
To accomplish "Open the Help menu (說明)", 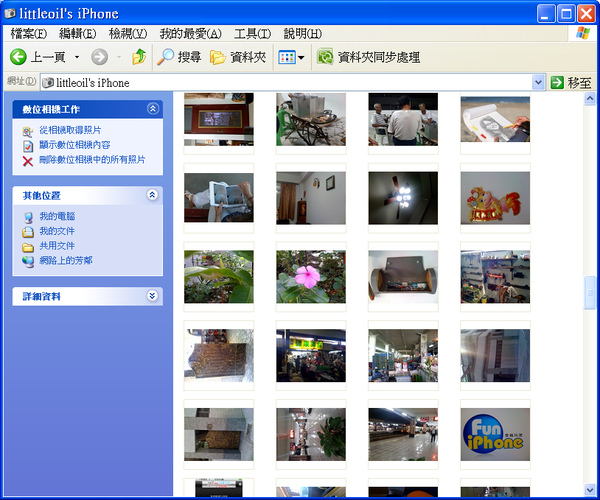I will point(302,34).
